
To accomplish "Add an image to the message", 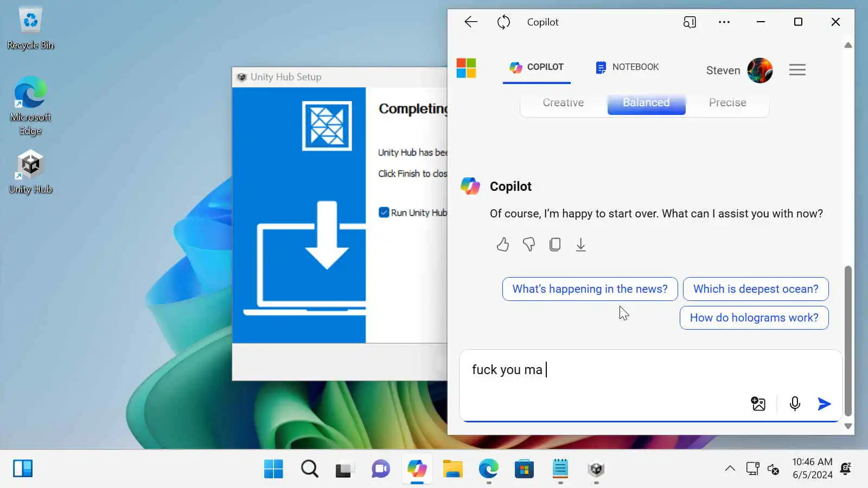I will pos(758,404).
